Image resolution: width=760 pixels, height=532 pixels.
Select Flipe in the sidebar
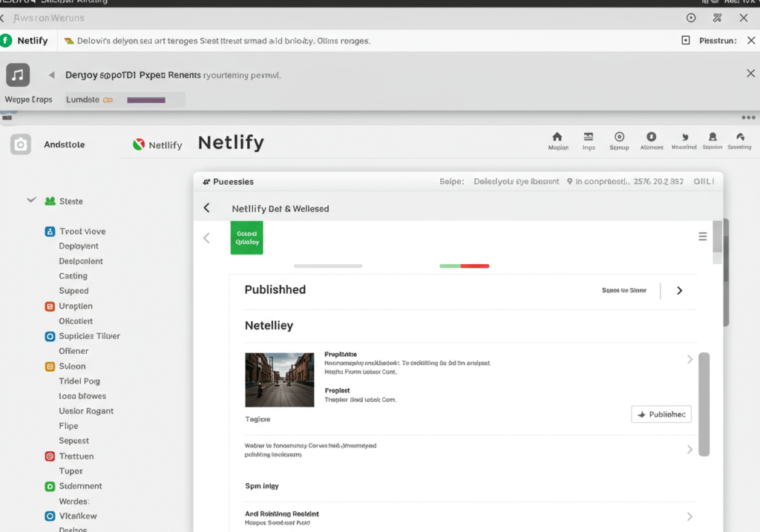pyautogui.click(x=68, y=426)
